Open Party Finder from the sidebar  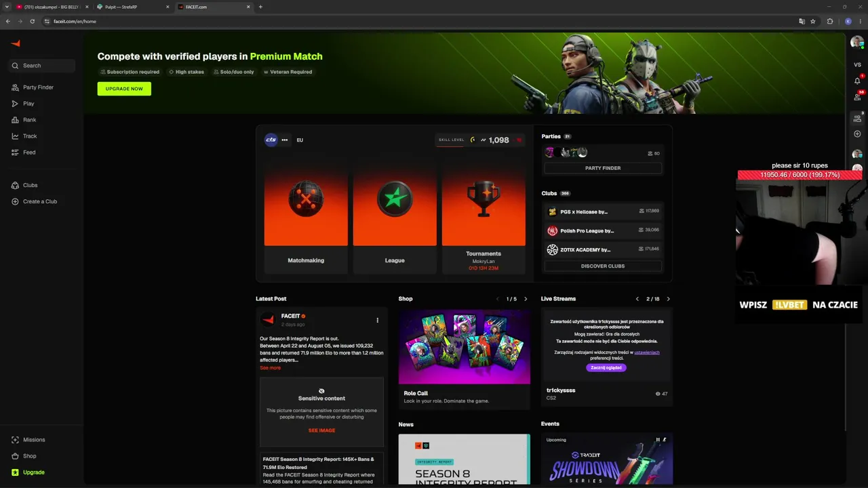point(38,87)
